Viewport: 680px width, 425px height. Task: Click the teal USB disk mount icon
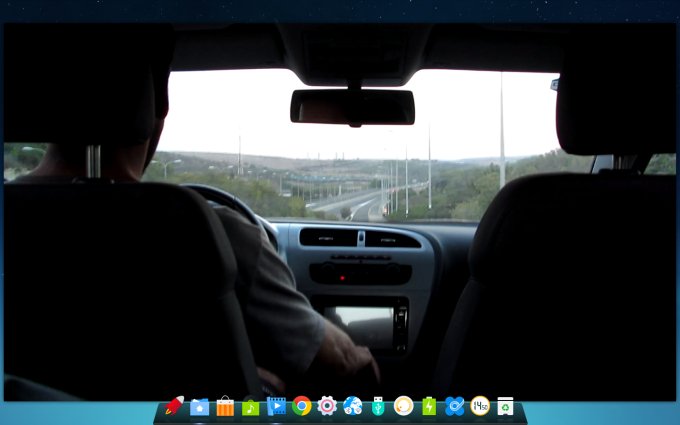pyautogui.click(x=378, y=406)
